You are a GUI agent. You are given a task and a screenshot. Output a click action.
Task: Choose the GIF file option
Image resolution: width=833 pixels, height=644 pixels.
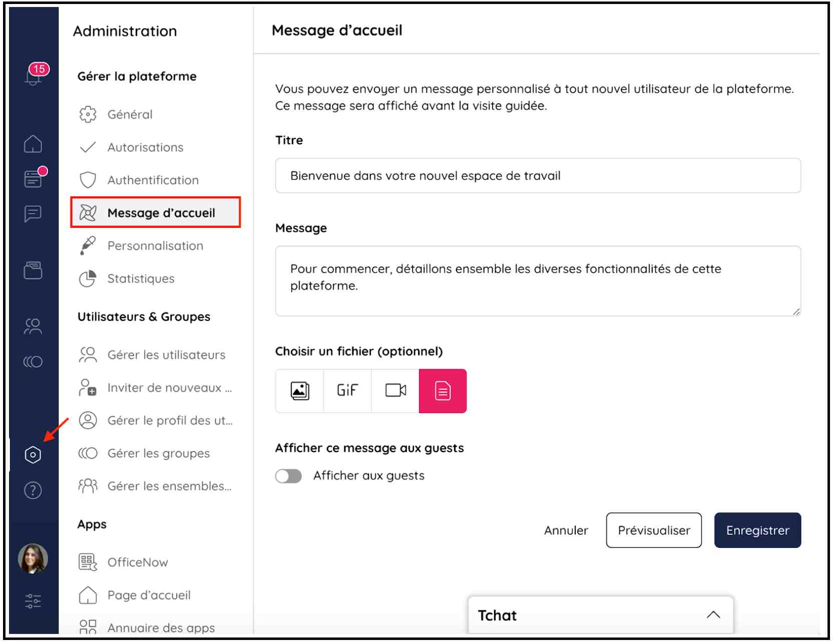(347, 391)
